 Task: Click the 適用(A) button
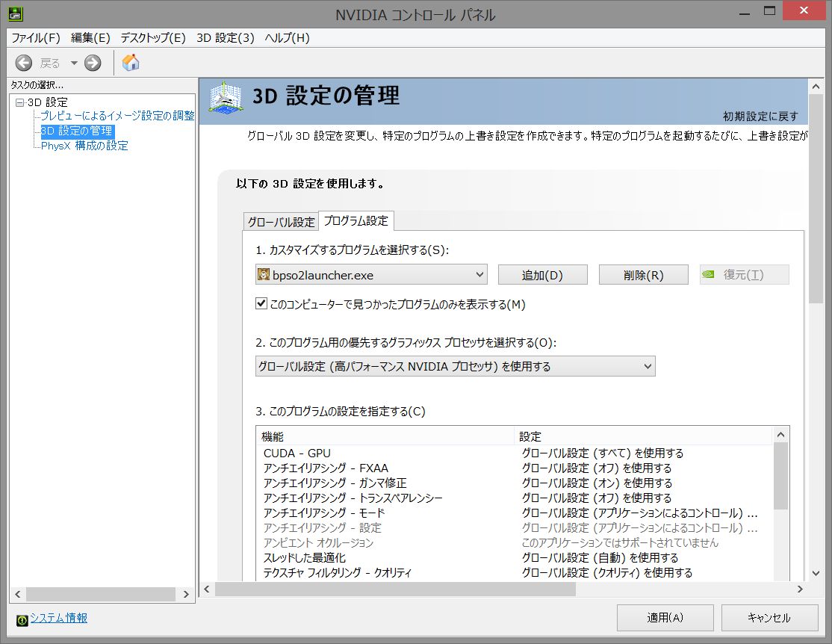pyautogui.click(x=665, y=617)
